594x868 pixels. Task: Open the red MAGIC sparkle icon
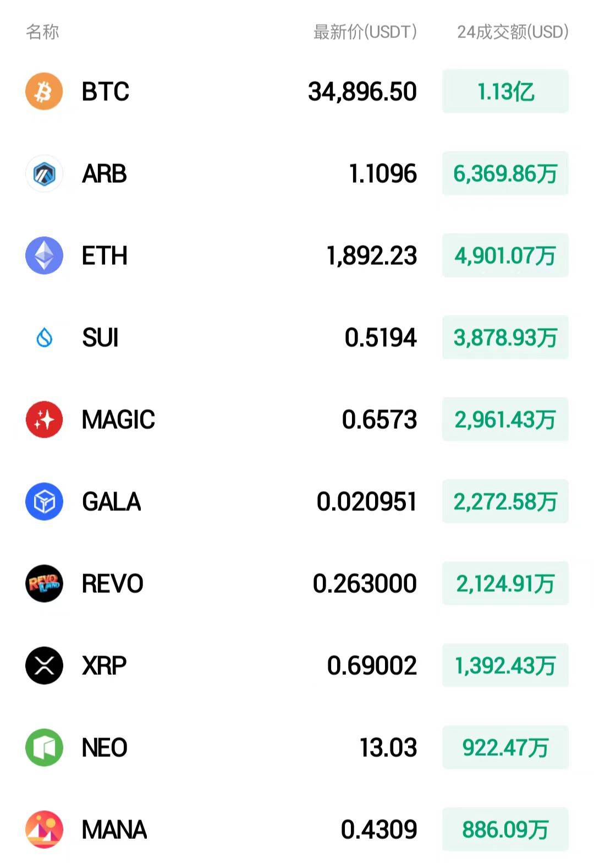pos(44,419)
